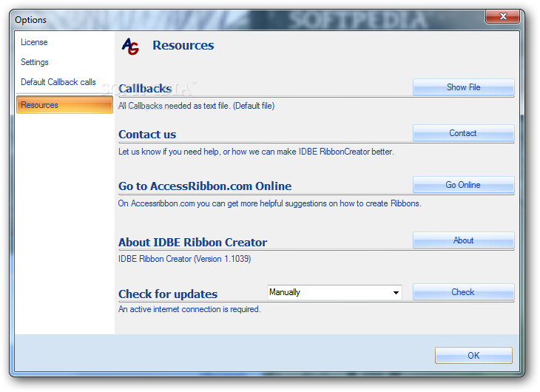
Task: Click the Contact button
Action: point(464,133)
